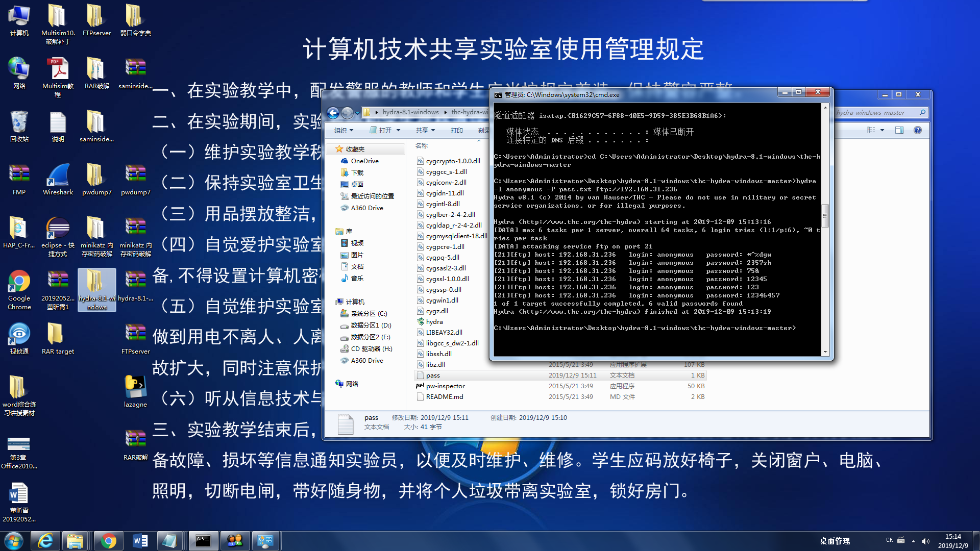Open the view options dropdown arrow

tap(882, 131)
